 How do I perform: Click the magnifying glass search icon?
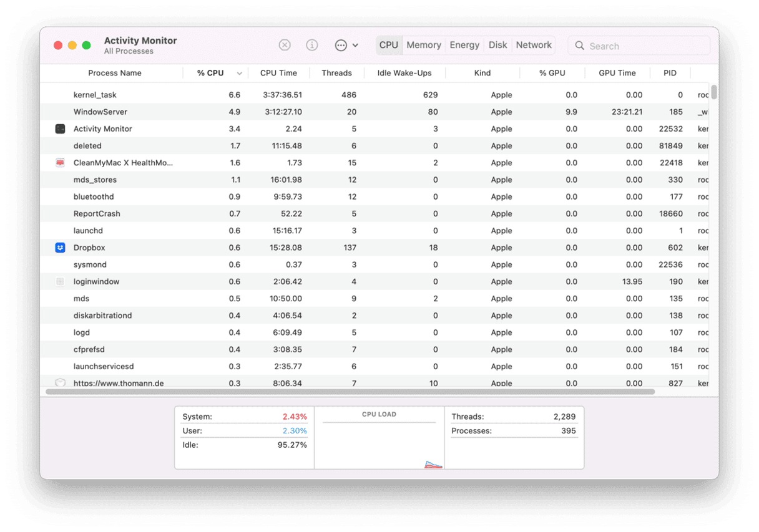580,46
